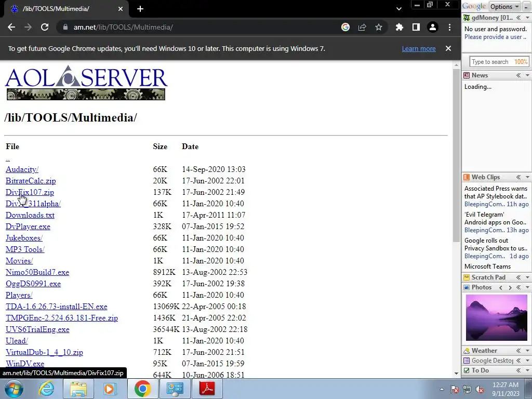532x399 pixels.
Task: Click the Learn more link
Action: [419, 48]
